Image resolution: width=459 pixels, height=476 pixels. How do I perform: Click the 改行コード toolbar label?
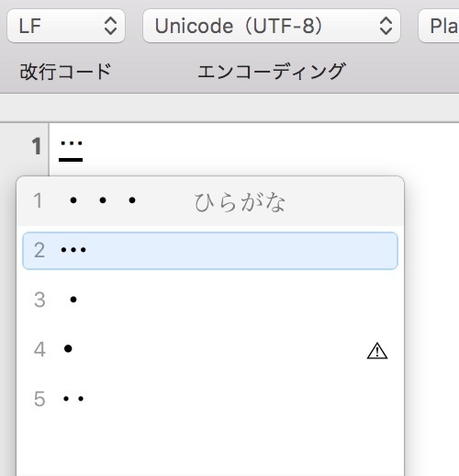click(x=65, y=72)
